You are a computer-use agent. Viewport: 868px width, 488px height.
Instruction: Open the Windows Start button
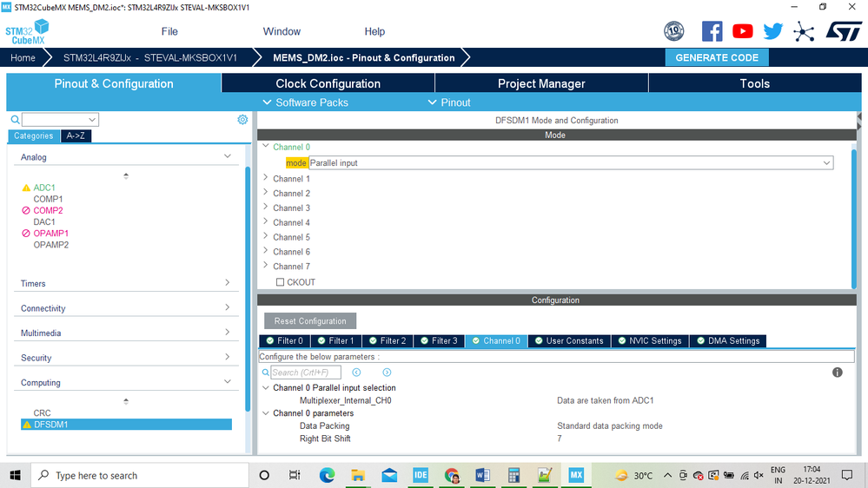tap(15, 475)
